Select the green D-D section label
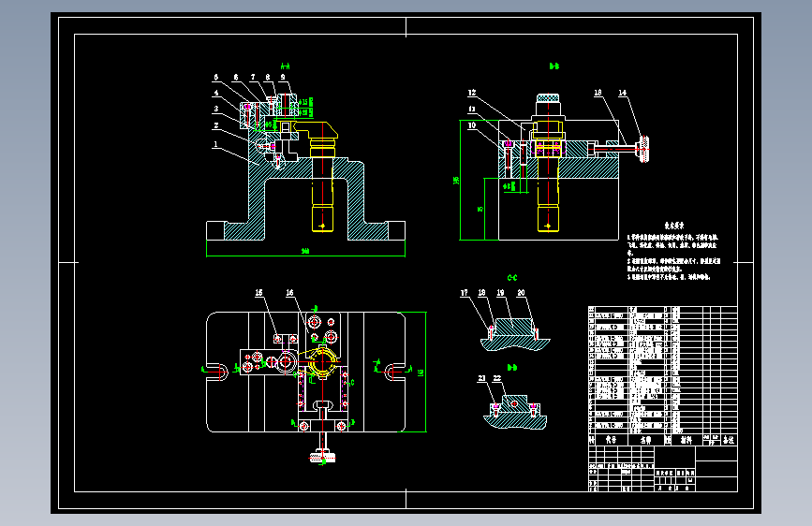Viewport: 812px width, 526px height. click(512, 368)
